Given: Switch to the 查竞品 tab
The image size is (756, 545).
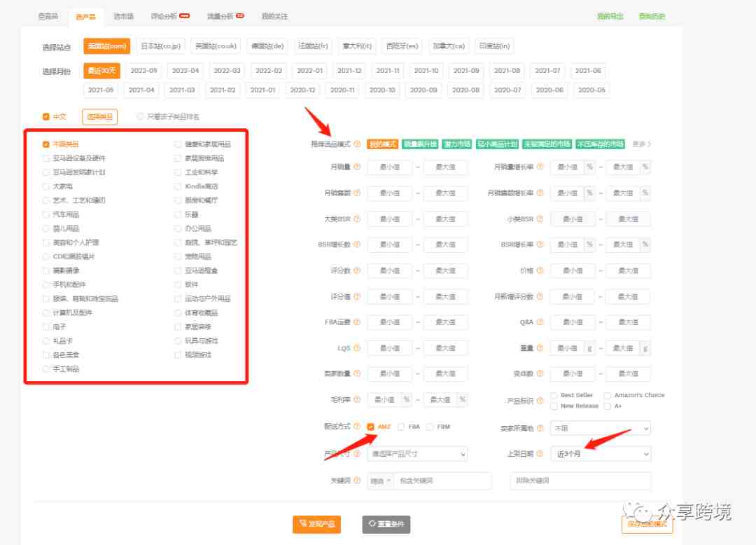Looking at the screenshot, I should (48, 16).
